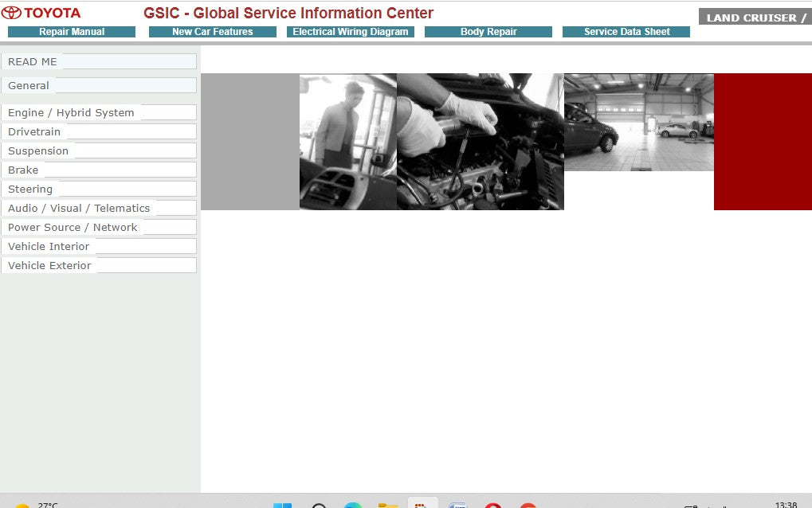Click the Toyota logo
The image size is (812, 508).
pos(41,13)
